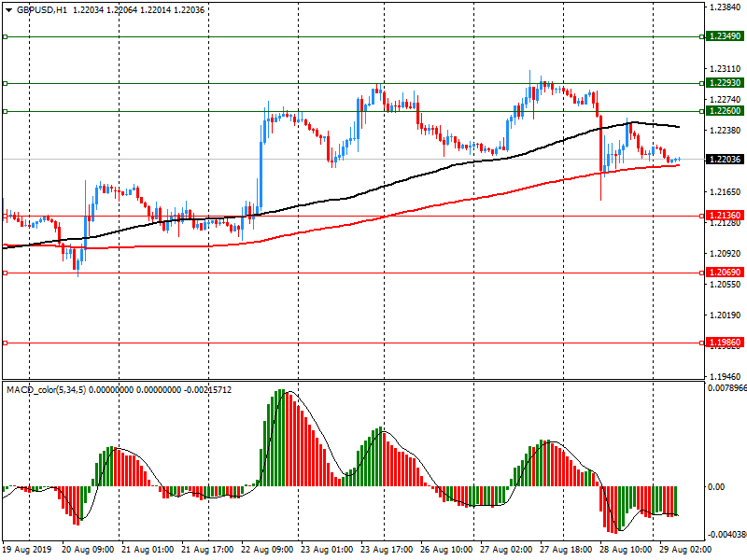Click the 27 Aug 18:00 time label

coord(566,550)
